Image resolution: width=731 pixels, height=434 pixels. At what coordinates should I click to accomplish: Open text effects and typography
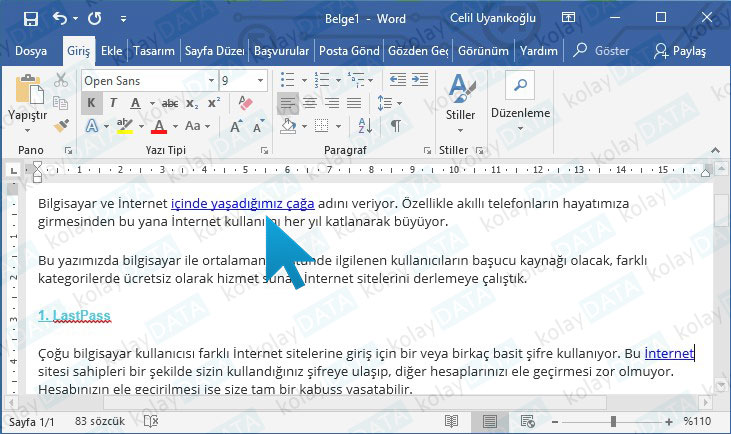tap(92, 126)
